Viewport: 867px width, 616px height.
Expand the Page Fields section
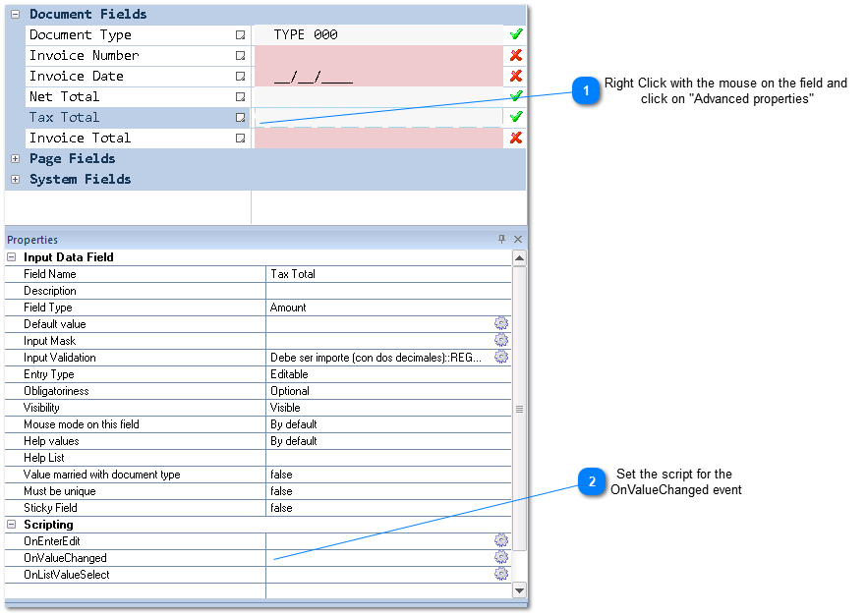15,158
